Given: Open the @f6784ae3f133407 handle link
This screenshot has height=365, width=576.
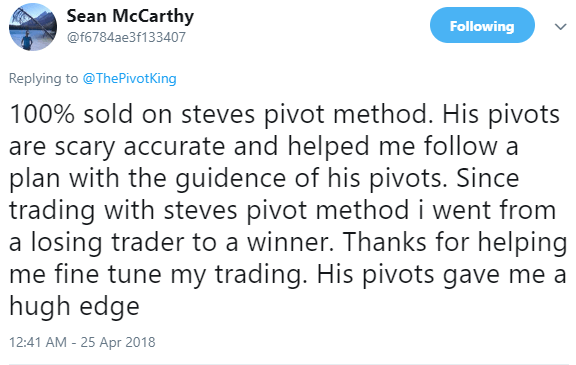Looking at the screenshot, I should coord(126,37).
